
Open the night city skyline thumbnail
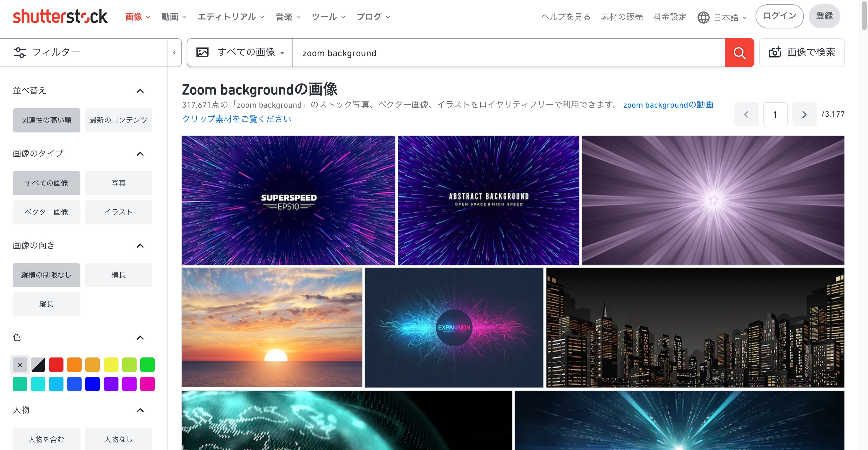pyautogui.click(x=695, y=328)
